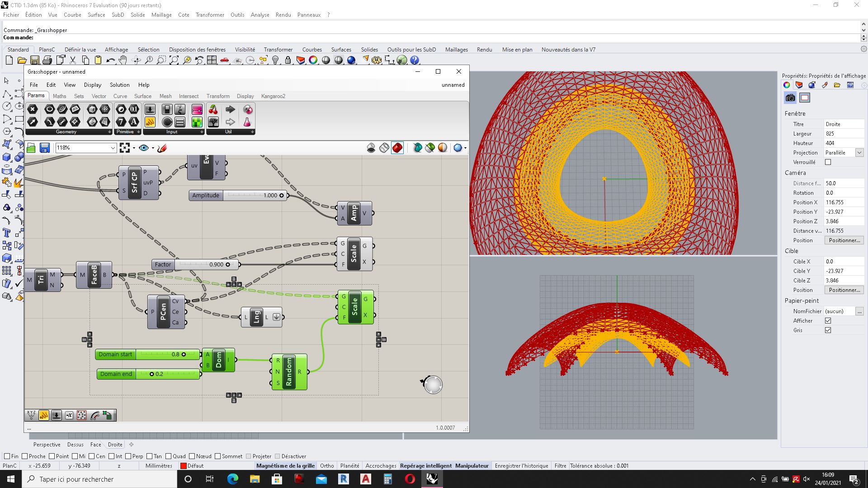This screenshot has height=488, width=868.
Task: Select the cherry Cluster Input icon in Util group
Action: click(x=213, y=109)
